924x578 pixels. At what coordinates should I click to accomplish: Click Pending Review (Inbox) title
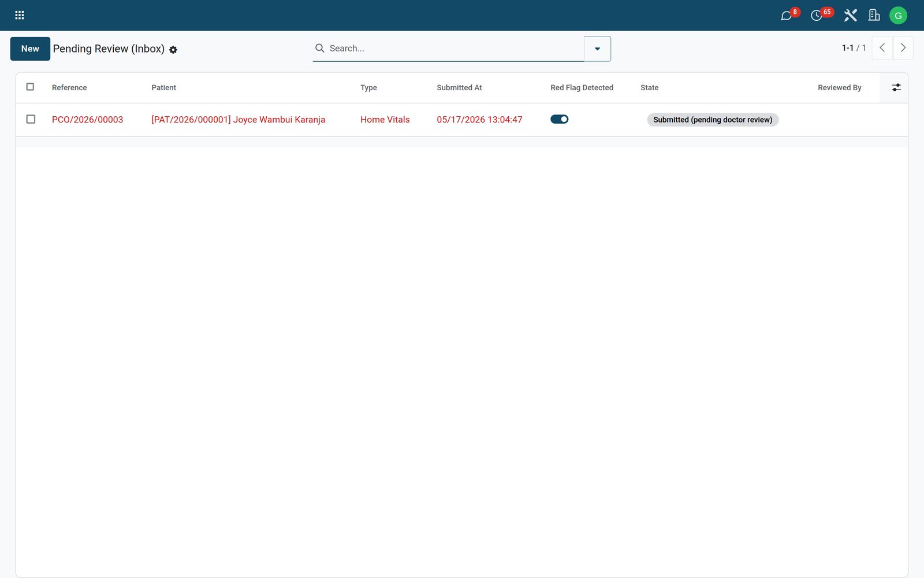[109, 49]
